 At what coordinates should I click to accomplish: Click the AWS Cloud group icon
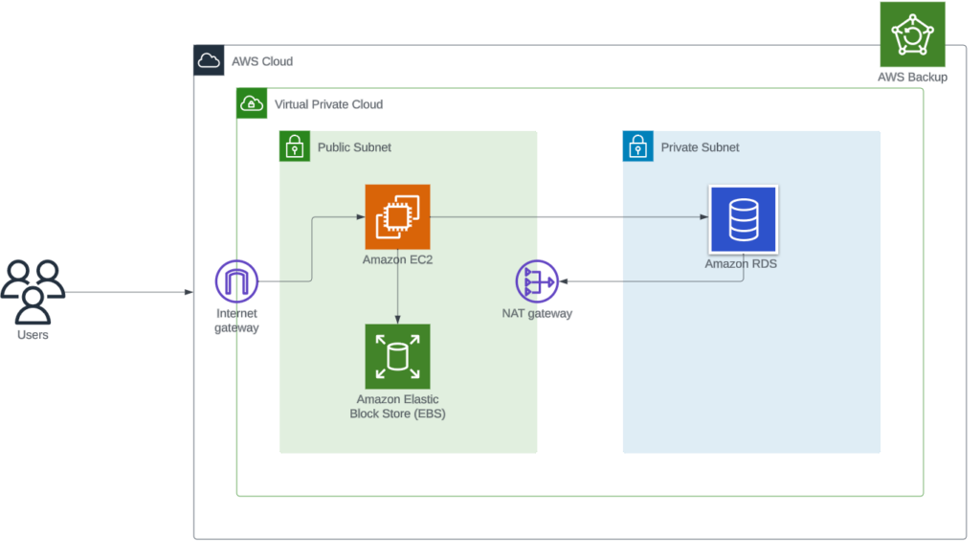tap(209, 60)
